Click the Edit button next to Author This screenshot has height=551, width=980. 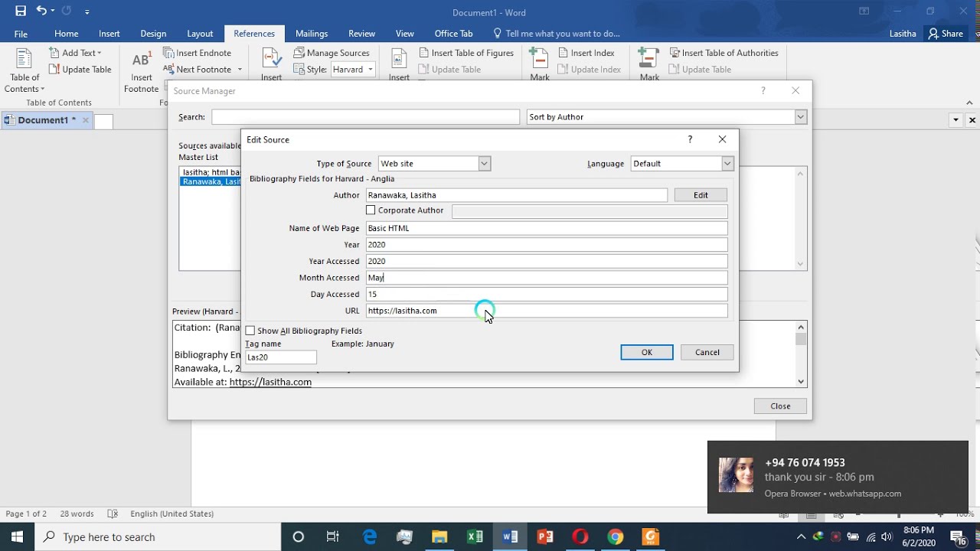coord(701,195)
